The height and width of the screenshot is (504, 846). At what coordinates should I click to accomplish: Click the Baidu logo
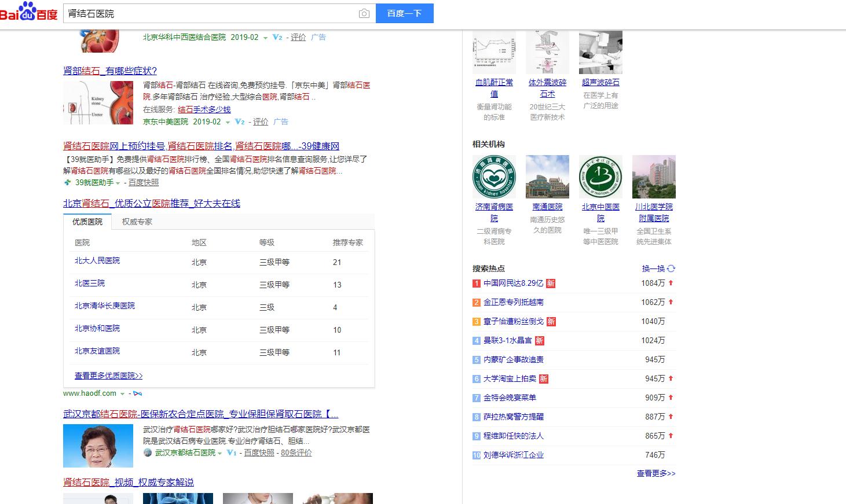pyautogui.click(x=30, y=13)
